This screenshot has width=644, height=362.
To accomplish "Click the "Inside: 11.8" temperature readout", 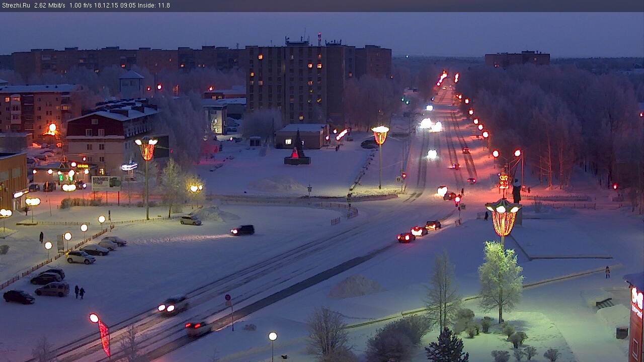I will 153,6.
